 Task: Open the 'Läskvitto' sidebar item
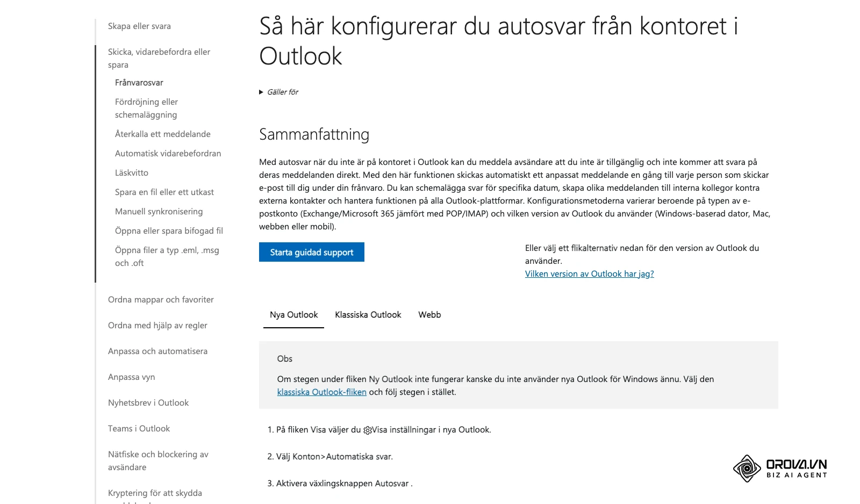click(131, 172)
